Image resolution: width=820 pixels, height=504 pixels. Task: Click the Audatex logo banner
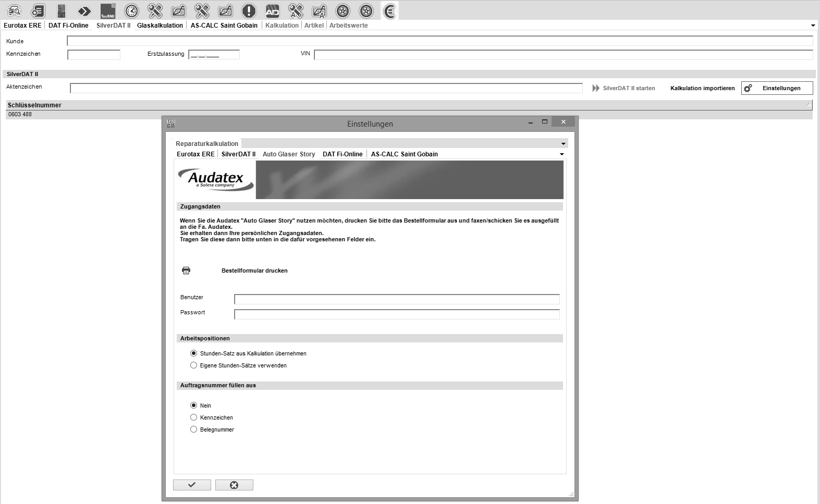(x=370, y=180)
